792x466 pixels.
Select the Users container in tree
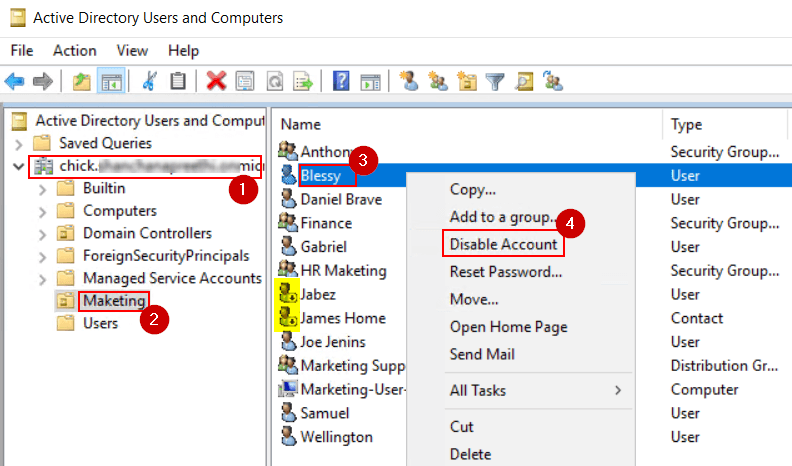tap(100, 323)
